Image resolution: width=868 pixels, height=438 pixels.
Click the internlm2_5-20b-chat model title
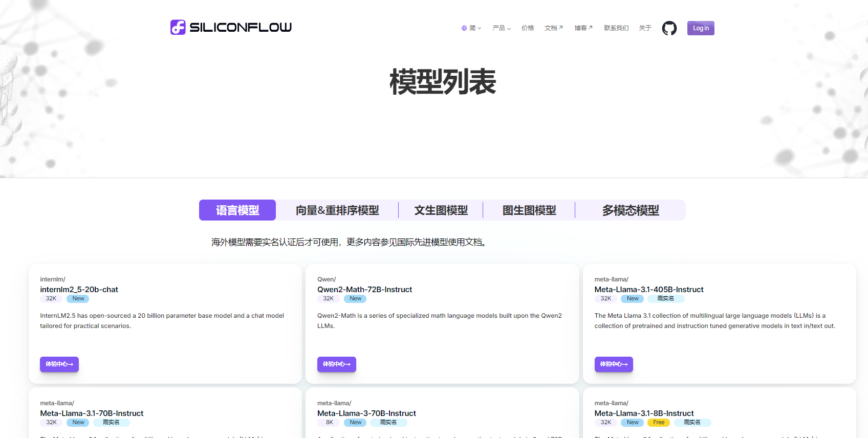[79, 290]
